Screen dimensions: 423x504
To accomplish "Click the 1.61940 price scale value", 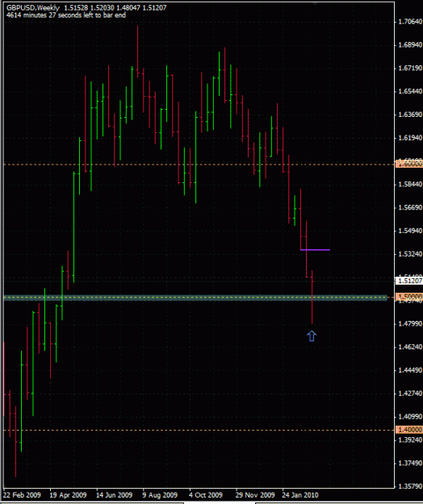I will (x=410, y=138).
